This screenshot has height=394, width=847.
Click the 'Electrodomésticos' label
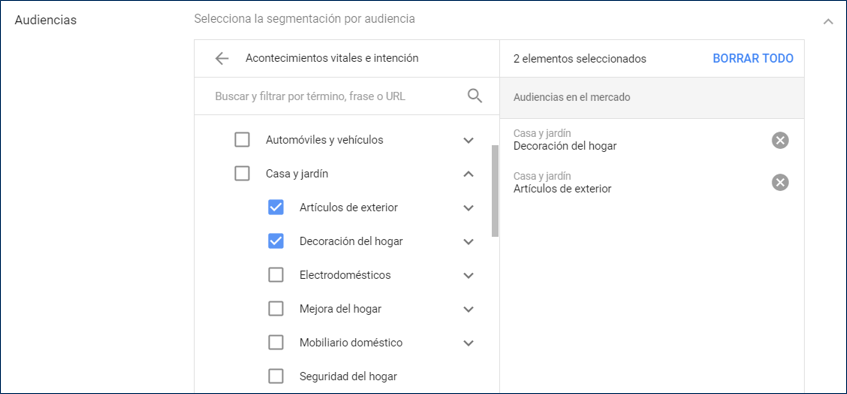click(x=345, y=275)
